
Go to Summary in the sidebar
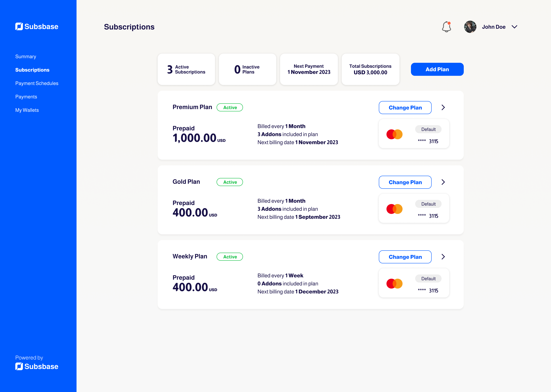(x=26, y=57)
